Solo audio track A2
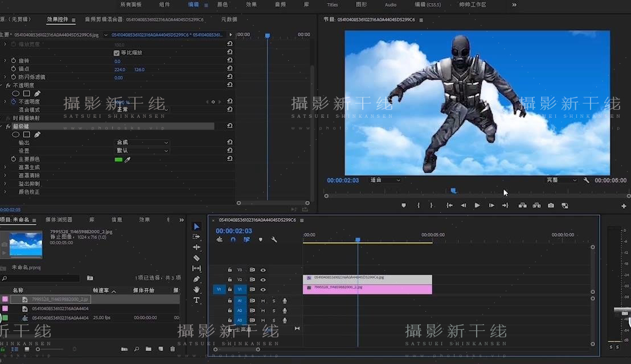 click(x=274, y=311)
